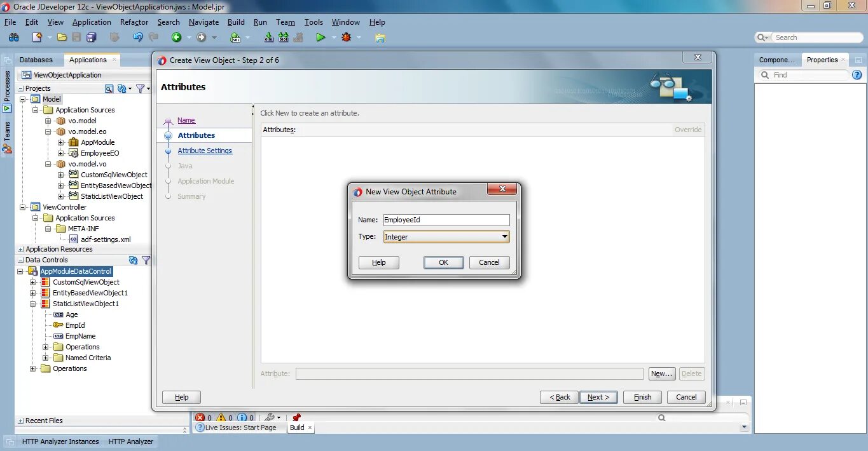Collapse the Model project node
This screenshot has width=868, height=451.
tap(24, 99)
